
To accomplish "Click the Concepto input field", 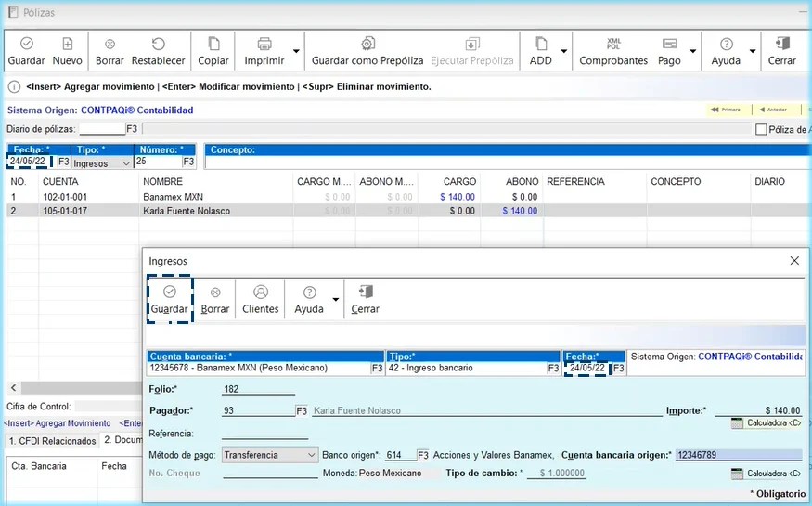I will pos(508,162).
